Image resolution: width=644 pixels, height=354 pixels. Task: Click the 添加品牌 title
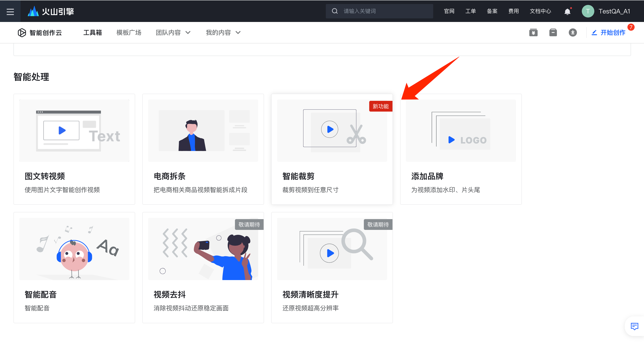[x=427, y=176]
